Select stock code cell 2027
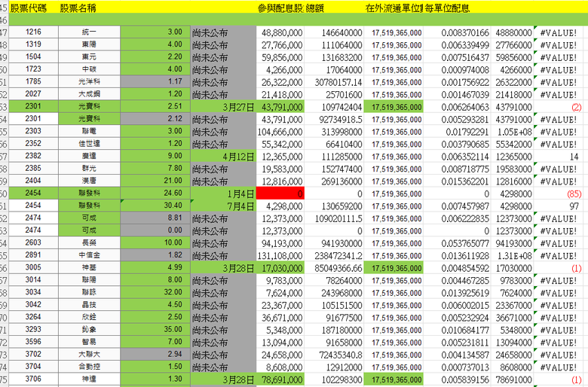588x387 pixels. click(33, 94)
